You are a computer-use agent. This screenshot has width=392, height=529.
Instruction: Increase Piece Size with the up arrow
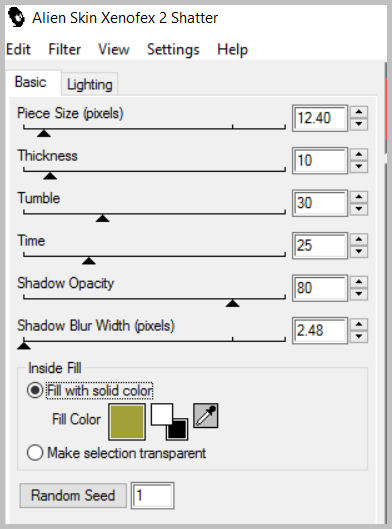pyautogui.click(x=359, y=112)
